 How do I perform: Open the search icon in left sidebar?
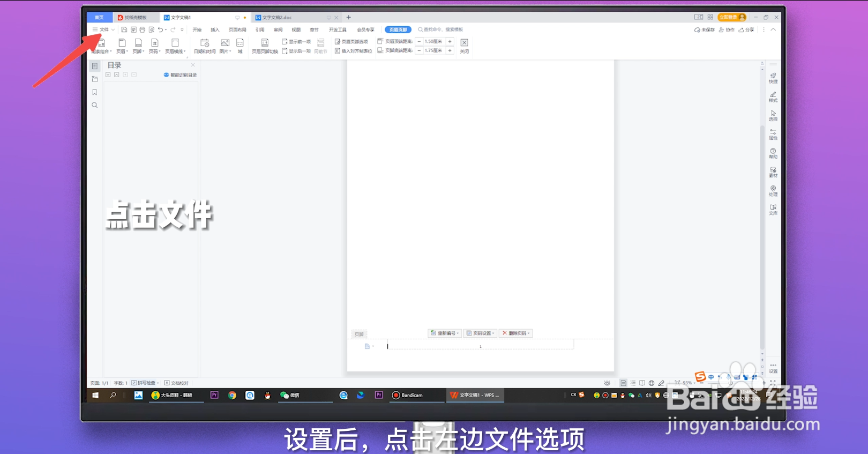[x=95, y=106]
